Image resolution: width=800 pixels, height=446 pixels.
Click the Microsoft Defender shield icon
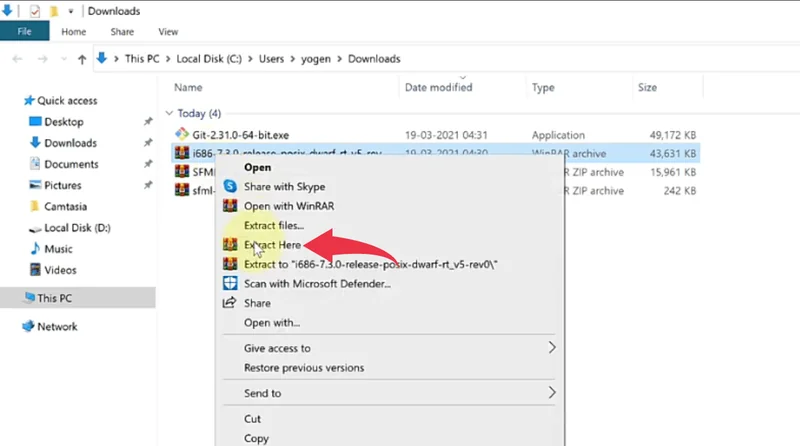tap(230, 283)
